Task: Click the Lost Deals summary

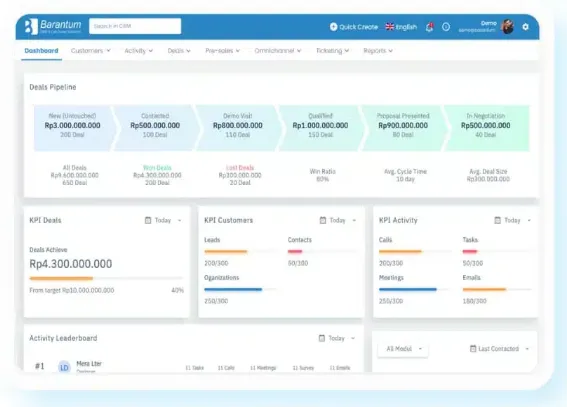Action: (x=240, y=175)
